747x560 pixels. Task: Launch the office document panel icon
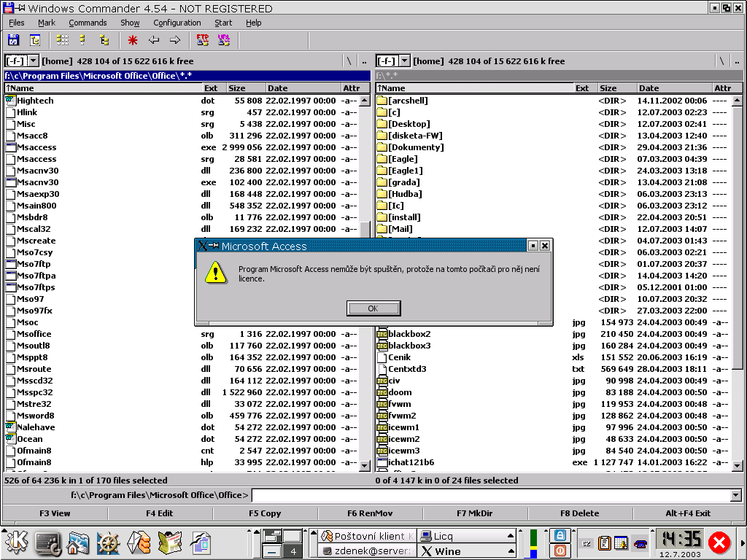point(201,542)
